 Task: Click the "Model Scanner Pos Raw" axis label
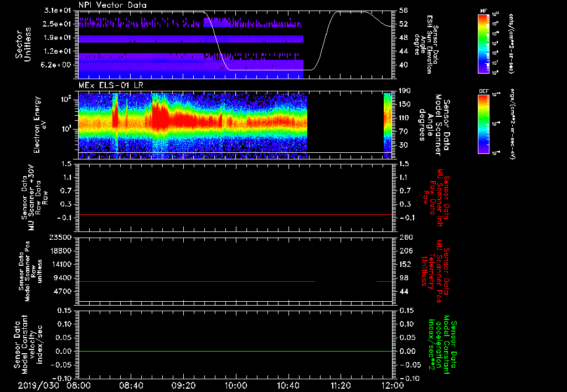point(30,272)
